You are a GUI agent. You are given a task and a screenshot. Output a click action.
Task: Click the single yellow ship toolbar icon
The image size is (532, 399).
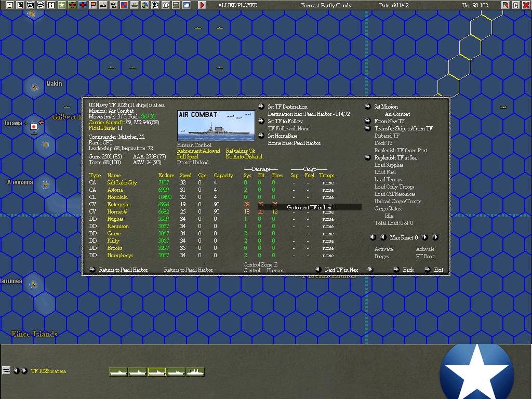pyautogui.click(x=103, y=5)
